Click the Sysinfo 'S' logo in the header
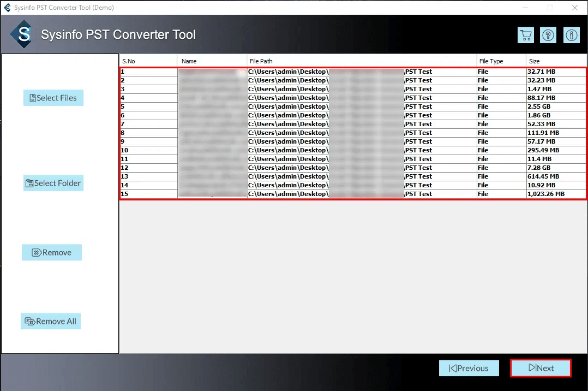588x391 pixels. [x=22, y=34]
